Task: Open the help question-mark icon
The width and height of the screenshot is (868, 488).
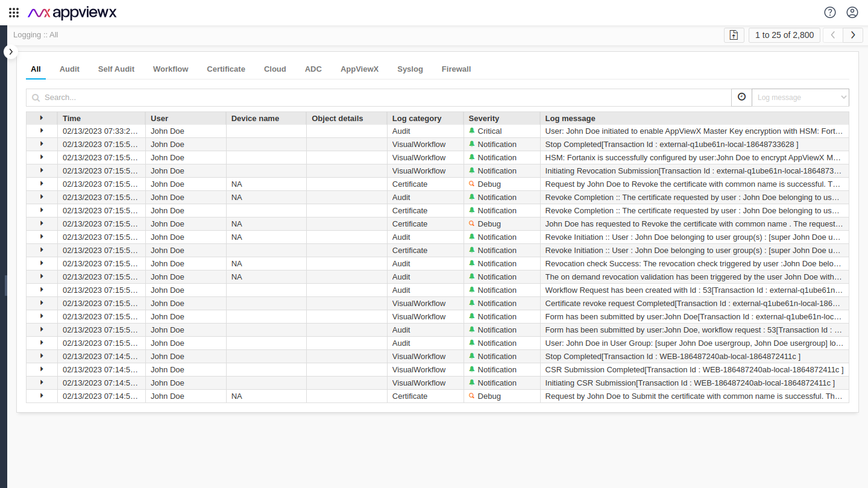Action: coord(830,12)
